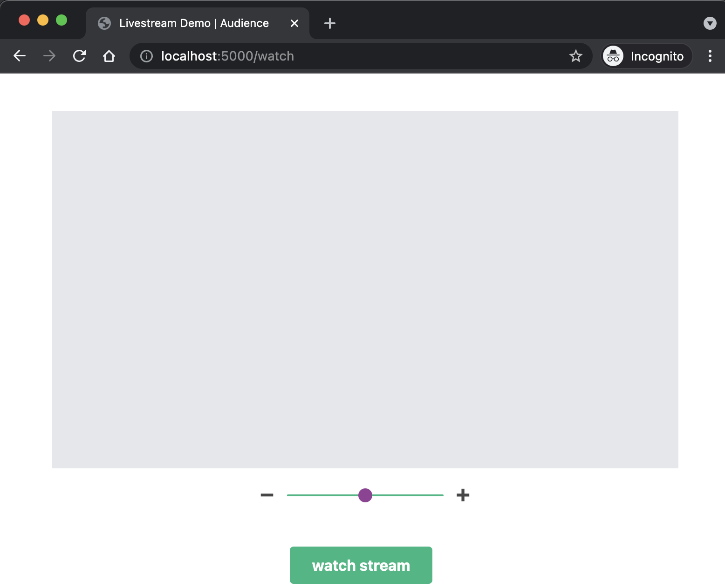Viewport: 725px width, 588px height.
Task: Click the Incognito badge in the toolbar
Action: tap(646, 56)
